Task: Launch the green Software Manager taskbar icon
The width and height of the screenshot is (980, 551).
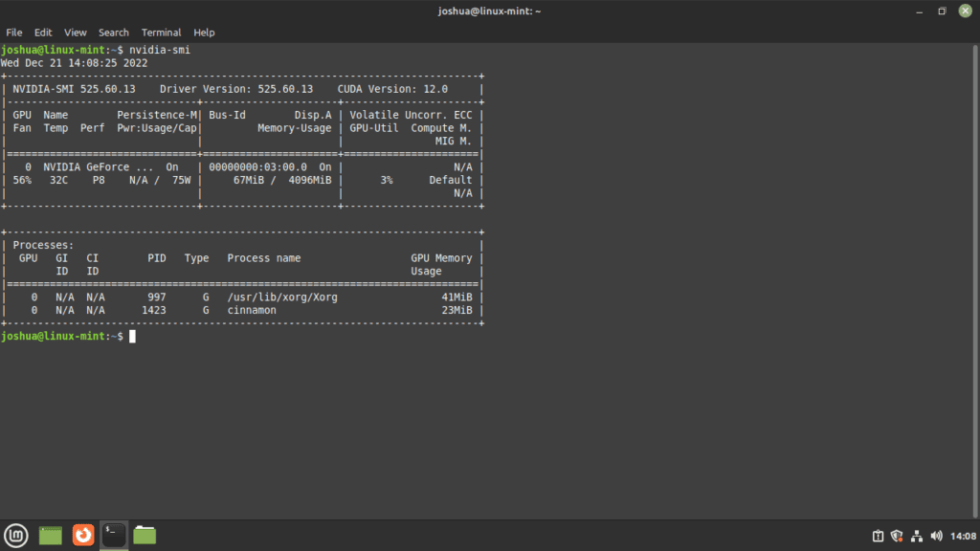Action: pyautogui.click(x=50, y=536)
